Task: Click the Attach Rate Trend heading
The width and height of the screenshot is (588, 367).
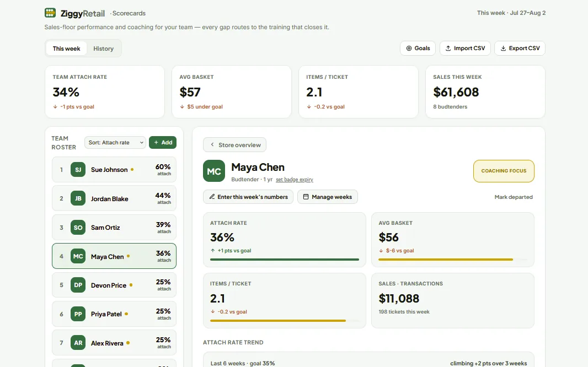Action: pyautogui.click(x=233, y=342)
